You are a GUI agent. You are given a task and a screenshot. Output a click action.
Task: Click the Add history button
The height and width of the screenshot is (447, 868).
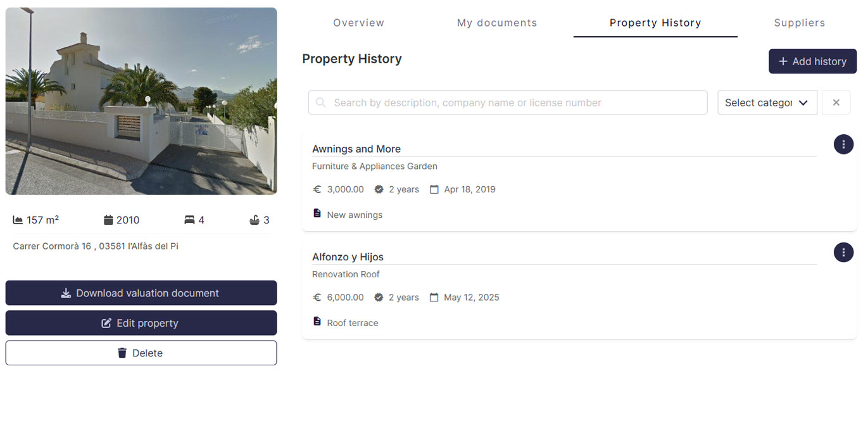pos(812,61)
